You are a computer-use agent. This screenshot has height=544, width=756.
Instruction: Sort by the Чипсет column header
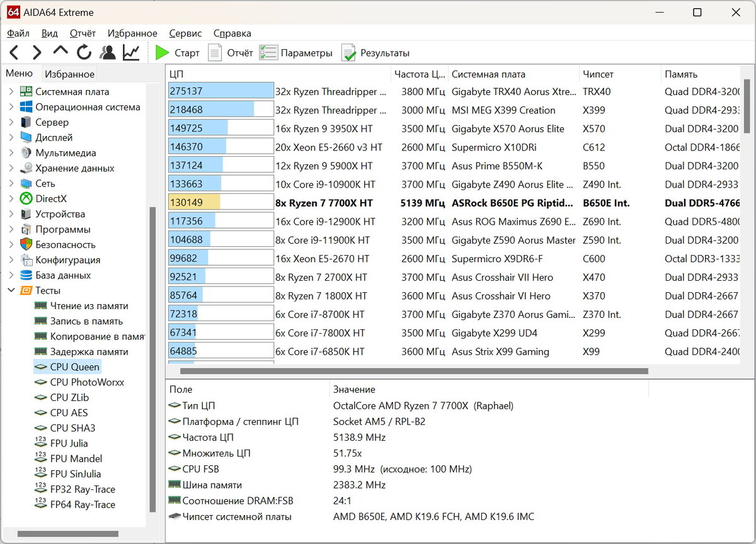tap(620, 74)
